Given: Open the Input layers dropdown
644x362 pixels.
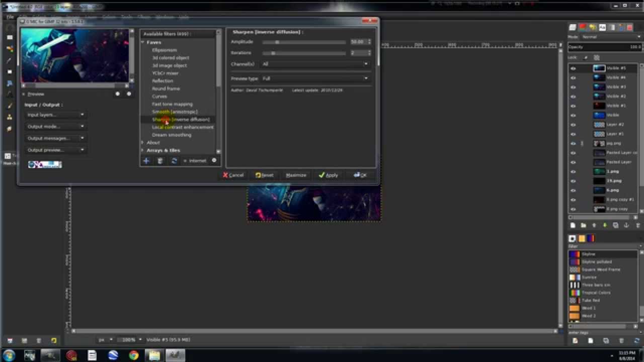Looking at the screenshot, I should click(55, 115).
